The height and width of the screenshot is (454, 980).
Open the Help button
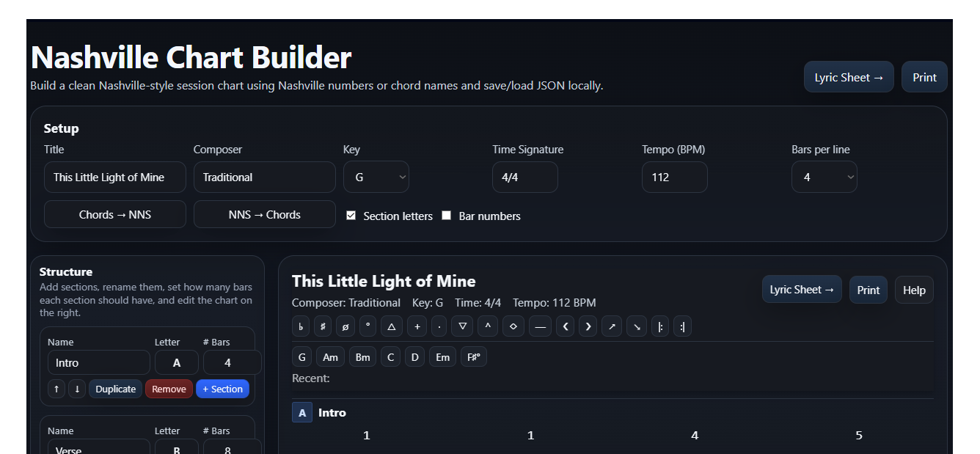pos(914,290)
